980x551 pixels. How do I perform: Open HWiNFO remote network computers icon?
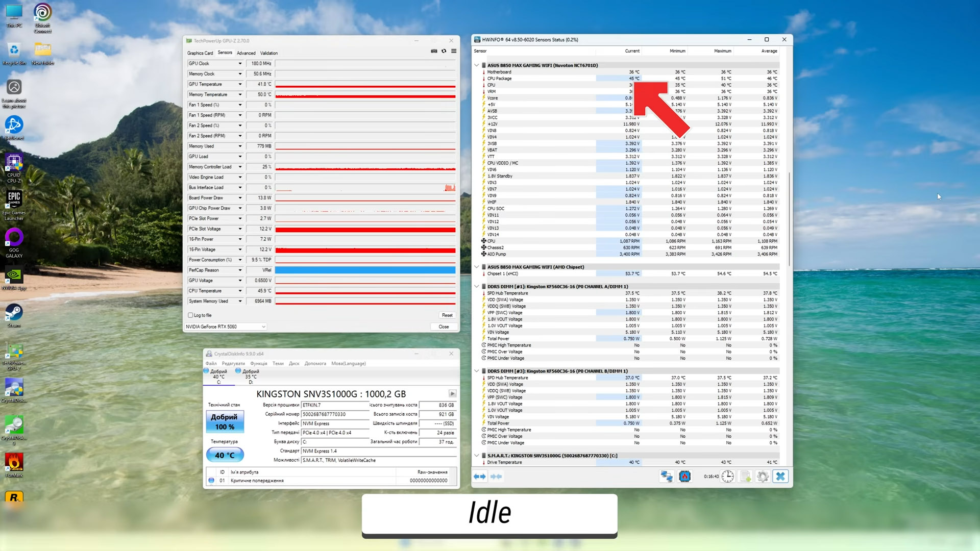[667, 477]
